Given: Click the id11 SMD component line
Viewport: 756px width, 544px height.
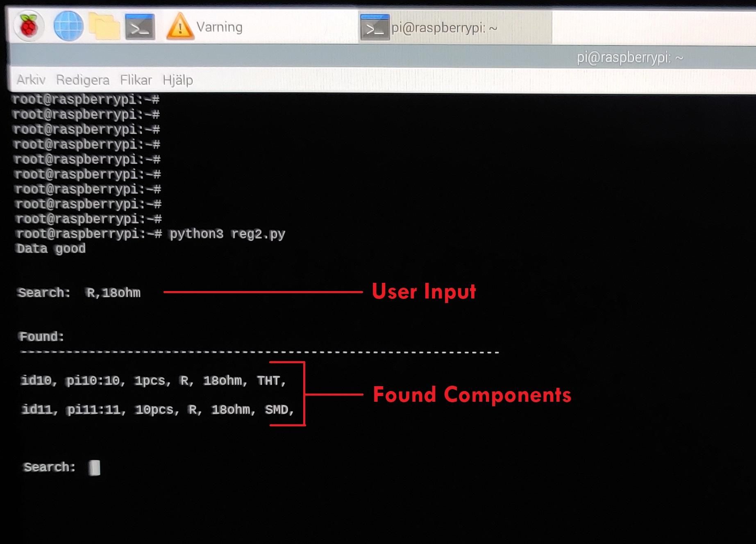Looking at the screenshot, I should click(158, 410).
